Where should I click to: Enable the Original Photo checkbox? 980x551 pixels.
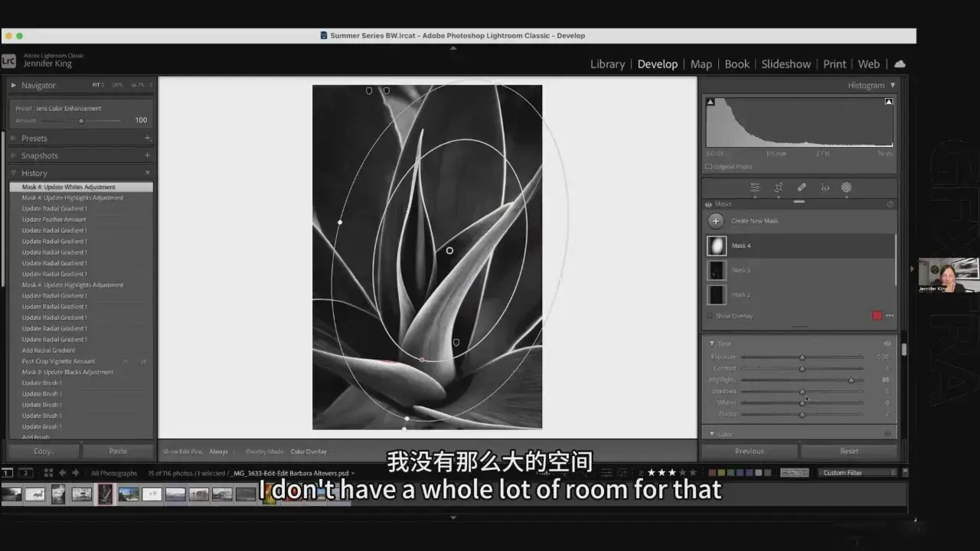point(709,167)
